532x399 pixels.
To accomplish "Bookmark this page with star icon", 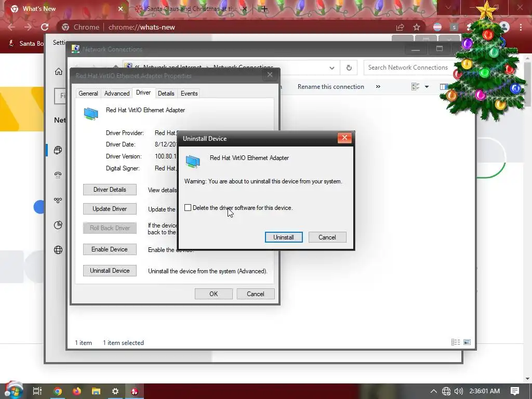I will click(x=417, y=27).
